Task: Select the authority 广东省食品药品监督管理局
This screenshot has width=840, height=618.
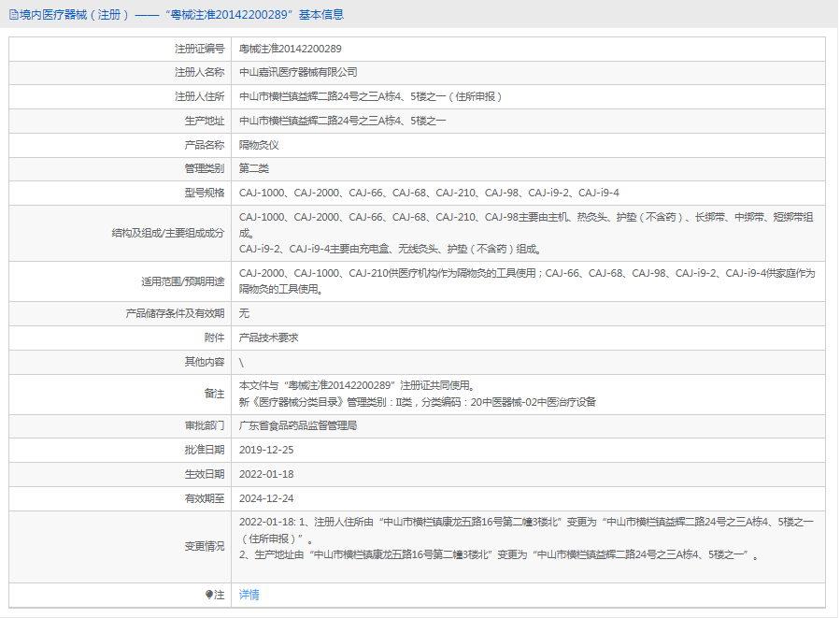Action: pos(298,425)
